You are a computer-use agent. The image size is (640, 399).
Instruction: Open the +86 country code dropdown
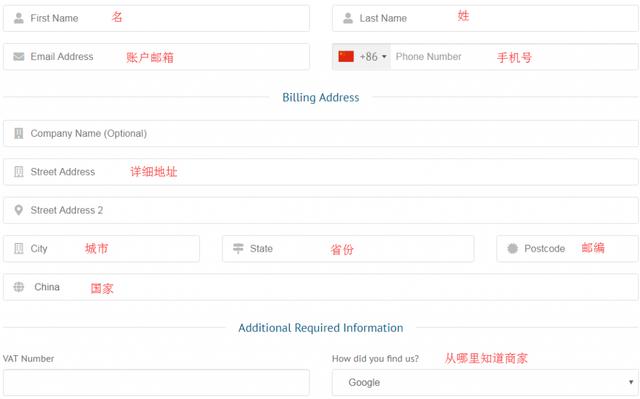[x=362, y=57]
